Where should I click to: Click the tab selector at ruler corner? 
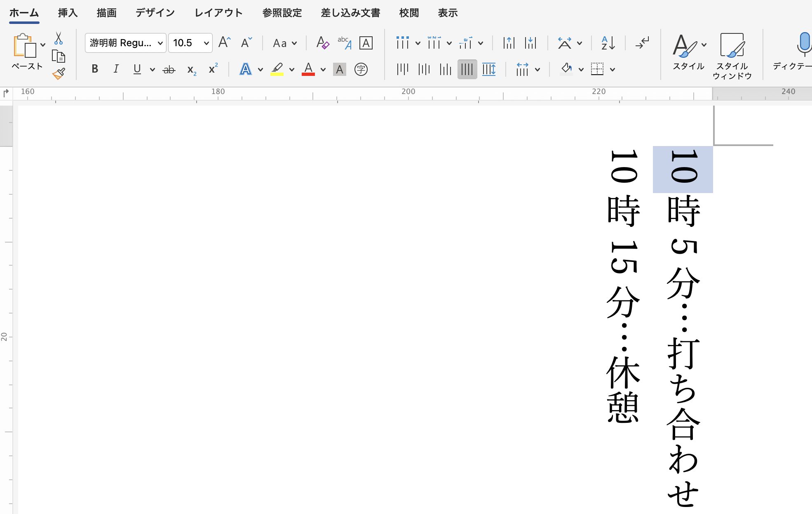(x=6, y=93)
